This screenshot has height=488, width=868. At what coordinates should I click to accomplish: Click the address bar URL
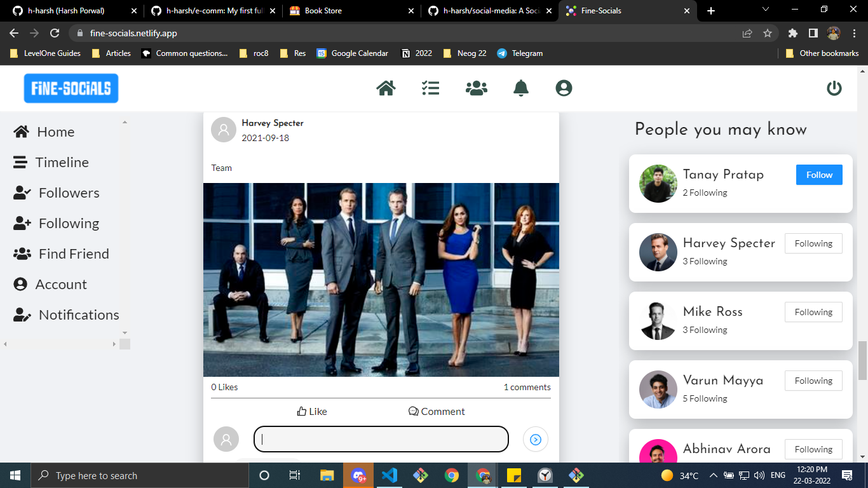click(x=133, y=33)
